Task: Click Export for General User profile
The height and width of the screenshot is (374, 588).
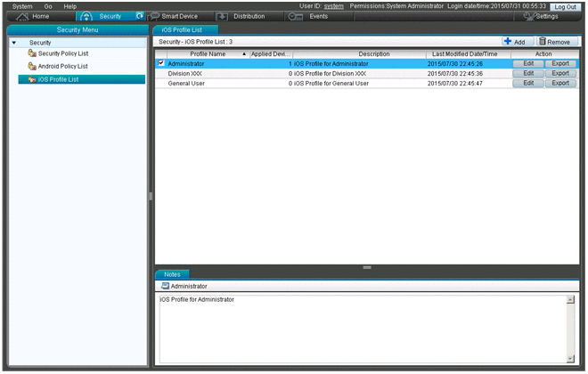Action: coord(559,83)
